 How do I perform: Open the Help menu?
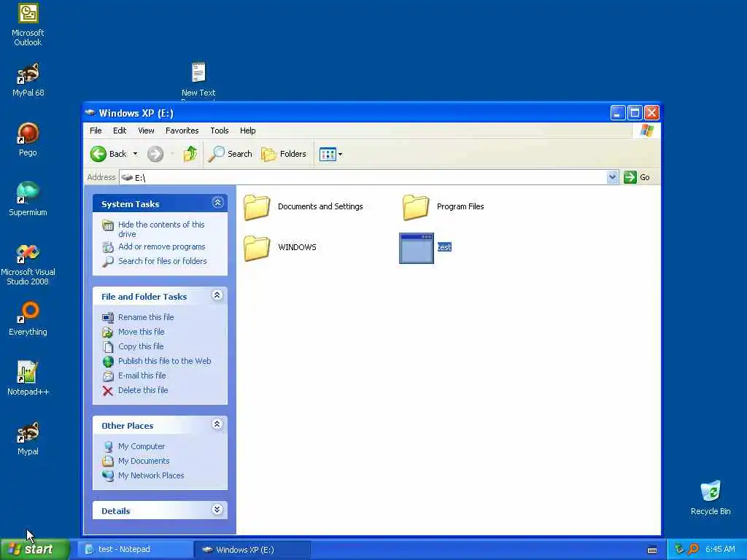248,131
